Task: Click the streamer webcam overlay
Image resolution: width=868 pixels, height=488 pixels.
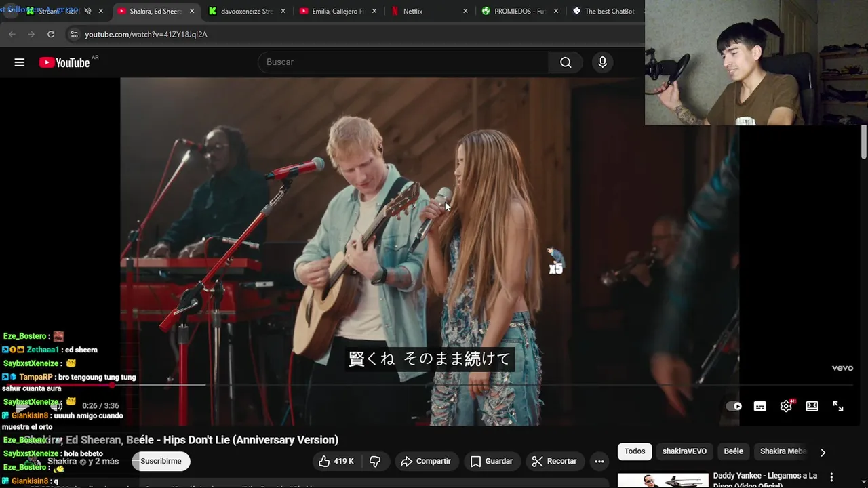Action: coord(756,62)
